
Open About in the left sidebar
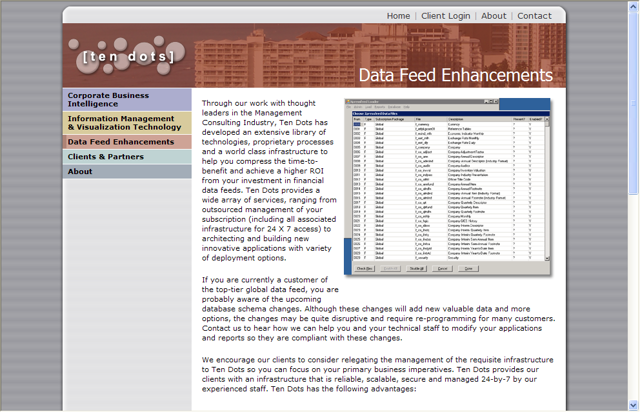pos(127,171)
